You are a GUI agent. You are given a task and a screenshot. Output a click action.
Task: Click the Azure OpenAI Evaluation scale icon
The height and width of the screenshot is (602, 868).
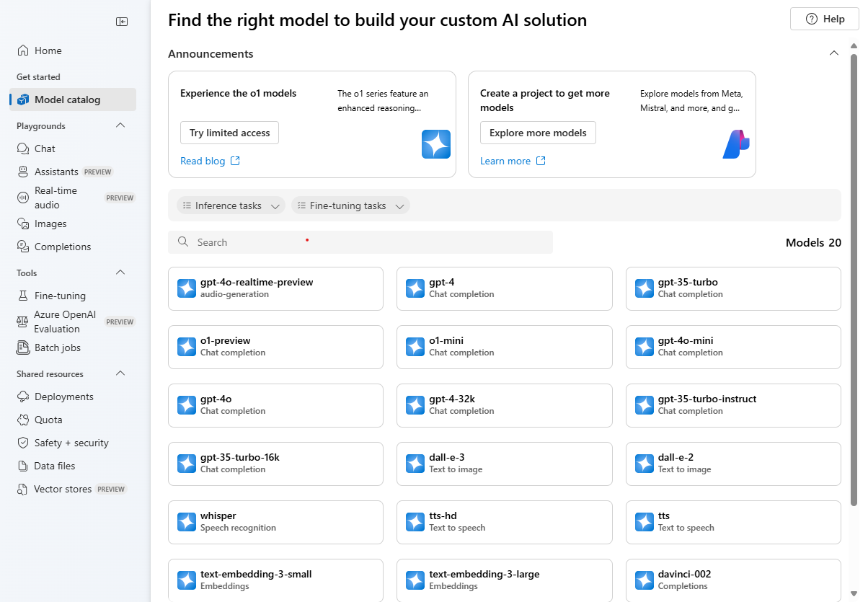coord(23,322)
